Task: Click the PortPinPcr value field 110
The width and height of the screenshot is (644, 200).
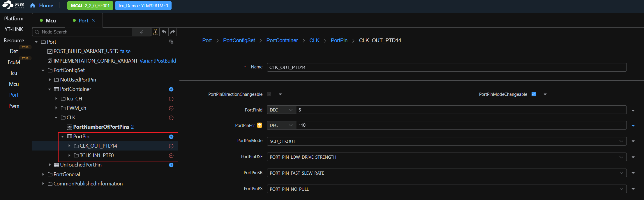Action: tap(461, 125)
